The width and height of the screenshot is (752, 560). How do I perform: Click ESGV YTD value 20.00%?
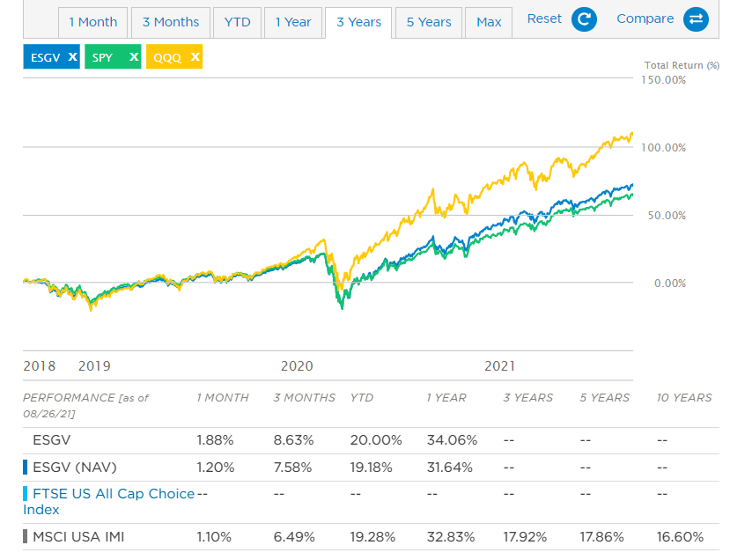click(x=376, y=440)
